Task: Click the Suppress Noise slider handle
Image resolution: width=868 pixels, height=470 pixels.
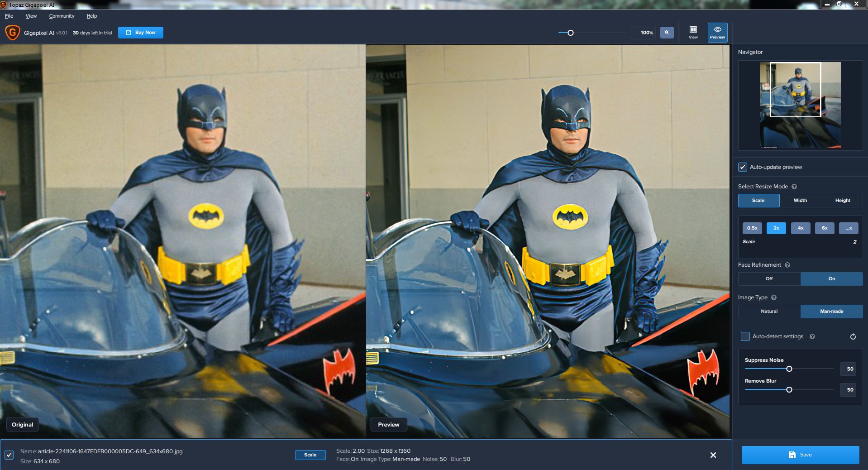Action: coord(789,369)
